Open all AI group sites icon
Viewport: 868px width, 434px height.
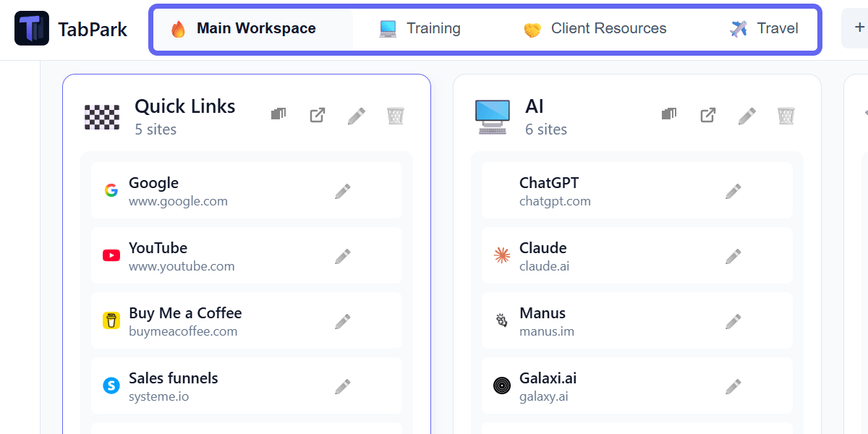pos(708,115)
